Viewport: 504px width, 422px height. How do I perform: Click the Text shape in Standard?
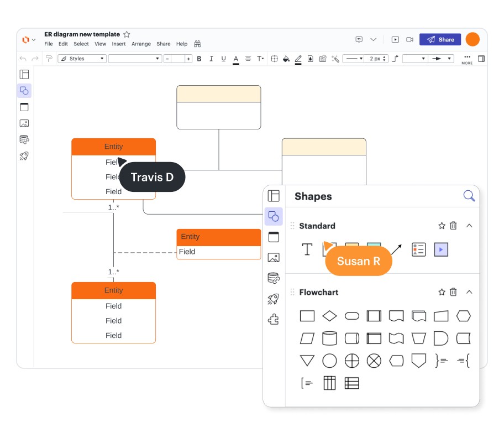(x=307, y=249)
